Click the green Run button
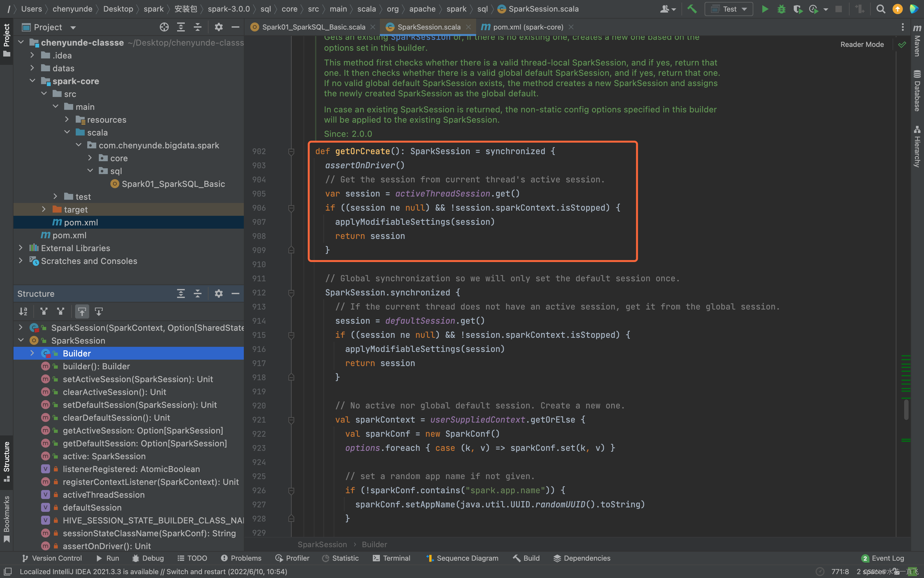 click(765, 9)
